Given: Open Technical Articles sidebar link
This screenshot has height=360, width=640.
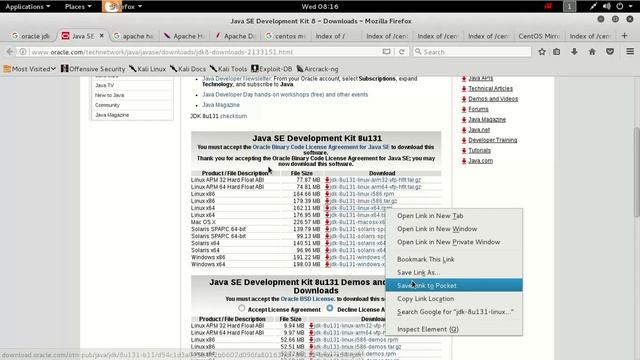Looking at the screenshot, I should [490, 88].
